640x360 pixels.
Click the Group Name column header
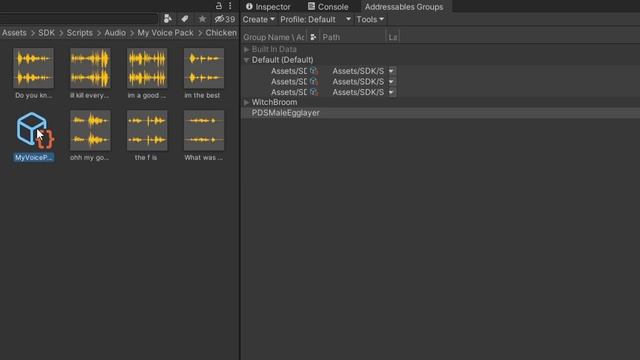pyautogui.click(x=274, y=37)
